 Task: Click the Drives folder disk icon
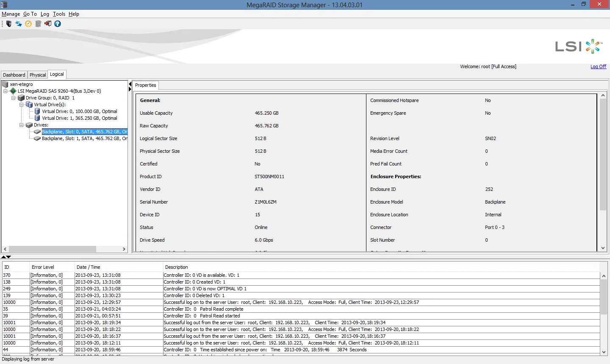click(x=29, y=125)
